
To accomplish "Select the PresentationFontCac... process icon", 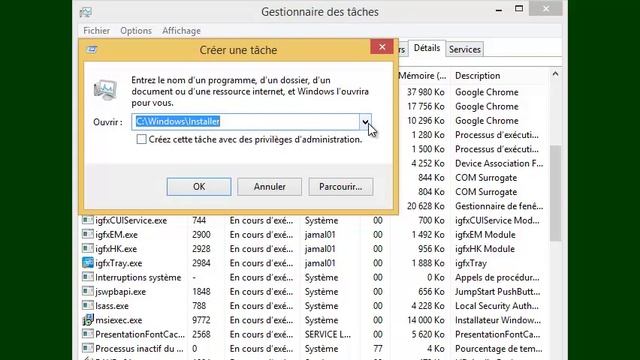I will [x=87, y=334].
